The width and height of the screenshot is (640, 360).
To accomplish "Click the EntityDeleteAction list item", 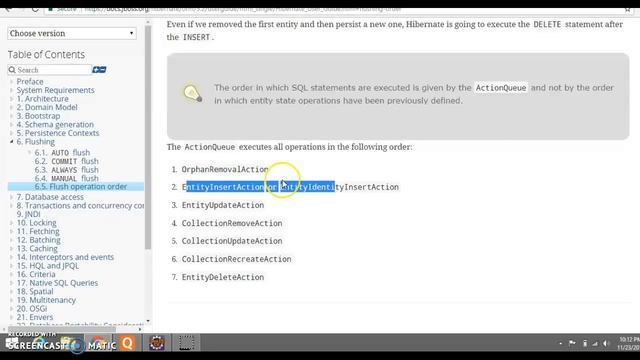I will pos(222,277).
